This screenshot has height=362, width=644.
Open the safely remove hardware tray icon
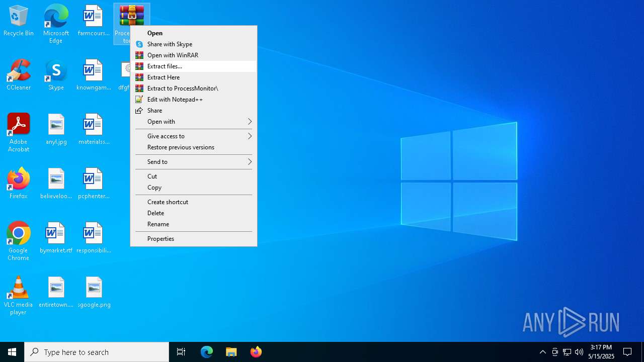click(x=555, y=352)
